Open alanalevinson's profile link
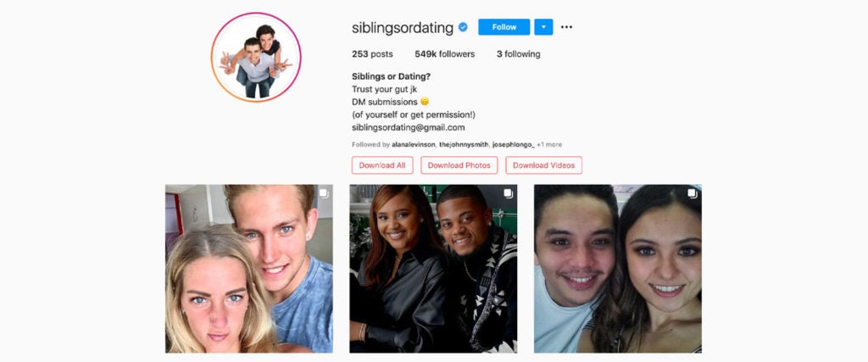The height and width of the screenshot is (362, 868). point(414,144)
